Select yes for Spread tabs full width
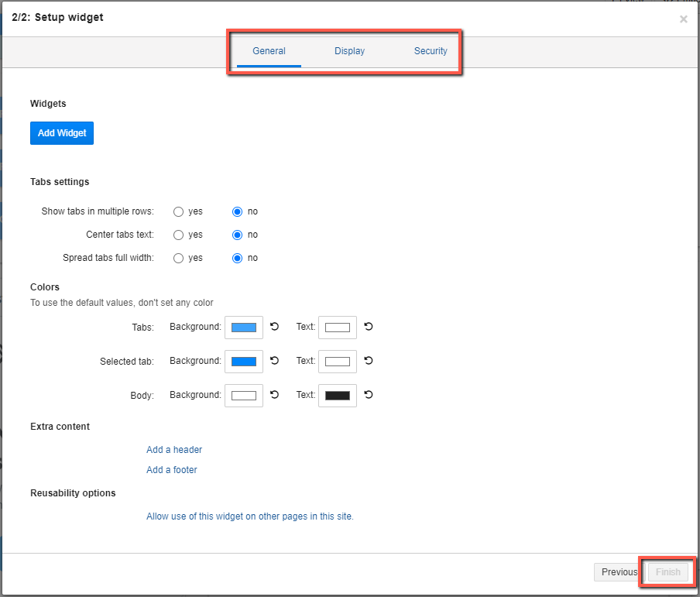700x597 pixels. (179, 258)
